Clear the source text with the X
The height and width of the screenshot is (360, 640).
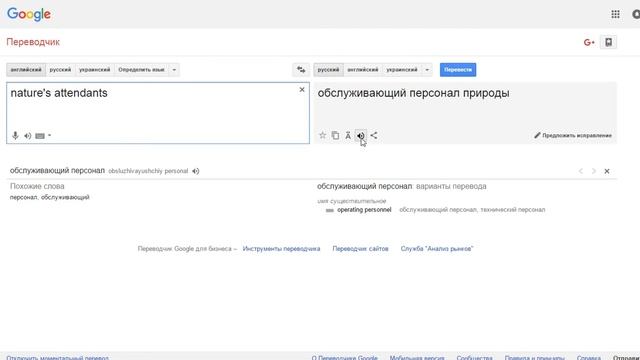point(302,89)
